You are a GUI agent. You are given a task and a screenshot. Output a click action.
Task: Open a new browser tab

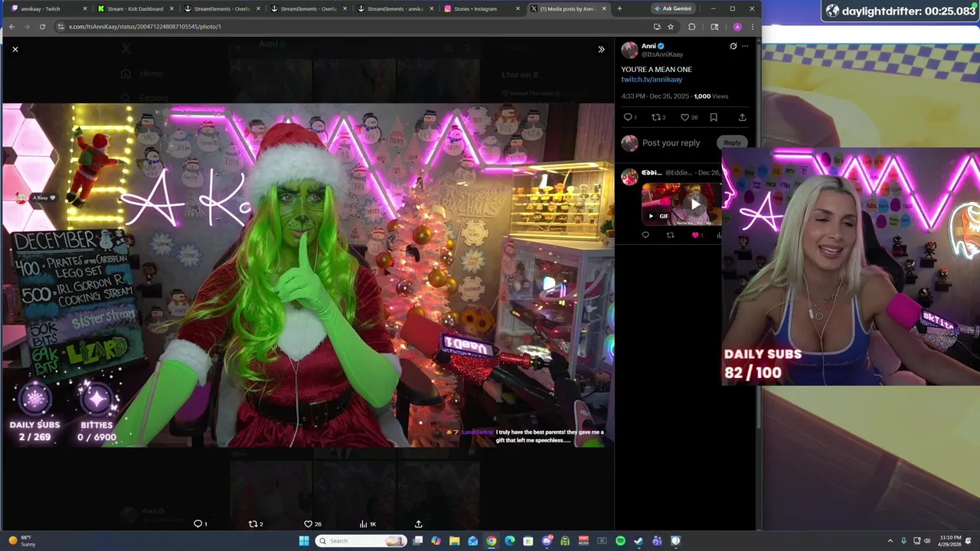(619, 8)
